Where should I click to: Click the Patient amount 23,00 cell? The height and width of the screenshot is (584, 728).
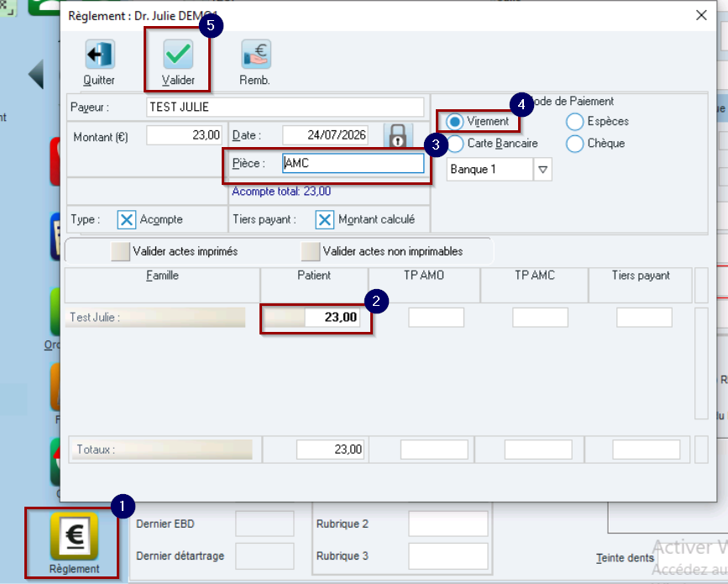point(333,318)
